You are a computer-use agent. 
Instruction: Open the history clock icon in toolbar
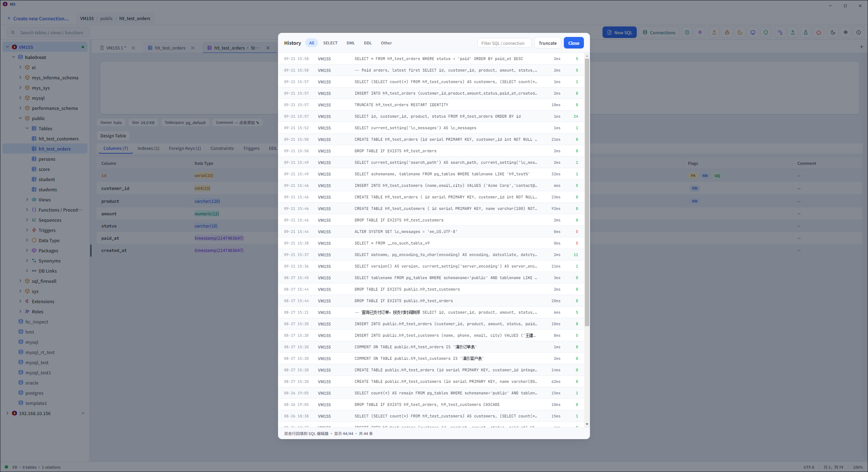(x=687, y=33)
